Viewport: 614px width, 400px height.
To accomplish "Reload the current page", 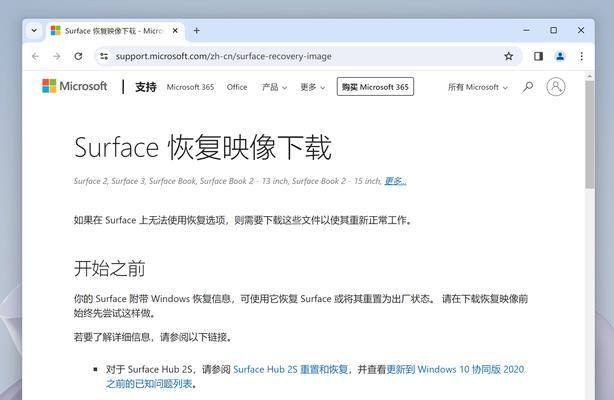I will [78, 56].
